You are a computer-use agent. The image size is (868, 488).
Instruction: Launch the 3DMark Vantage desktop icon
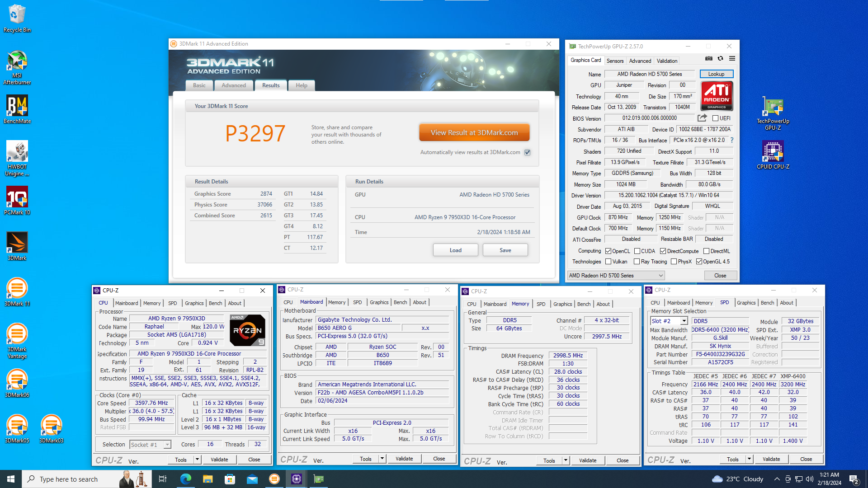point(17,341)
